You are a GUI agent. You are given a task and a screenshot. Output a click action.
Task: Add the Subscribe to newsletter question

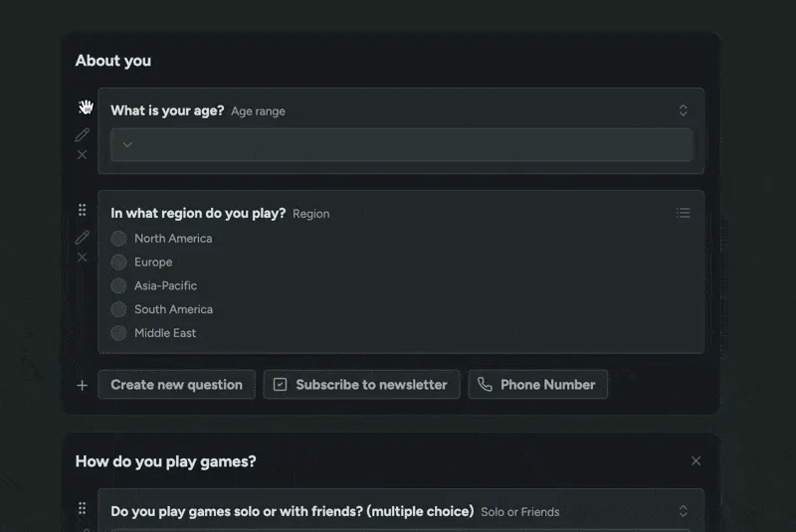pyautogui.click(x=361, y=385)
